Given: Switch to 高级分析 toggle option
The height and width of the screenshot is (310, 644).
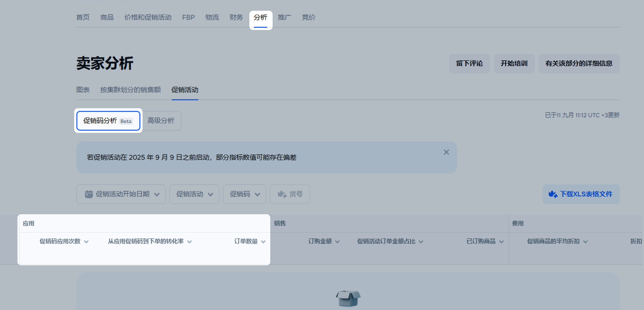Looking at the screenshot, I should 161,121.
